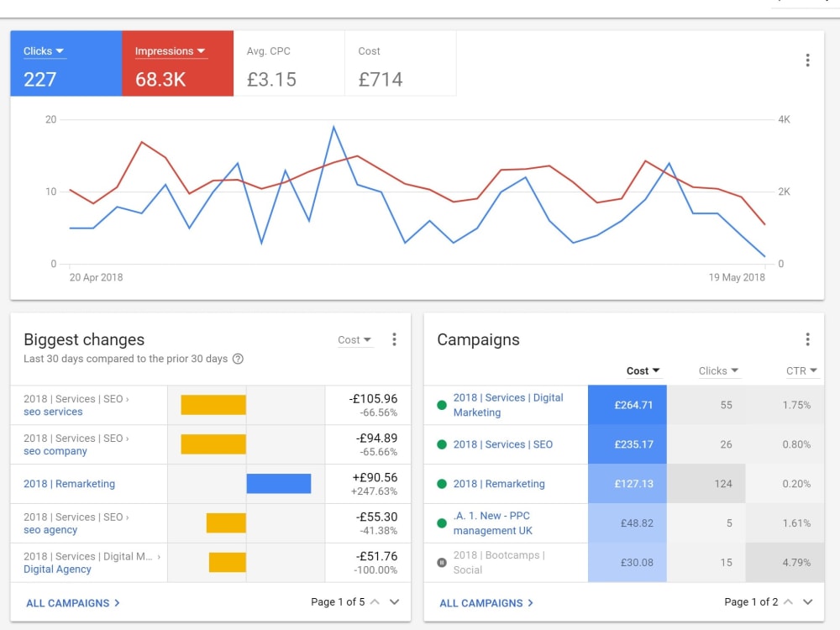Click green status dot for Digital Marketing campaign
This screenshot has height=630, width=840.
pos(442,405)
